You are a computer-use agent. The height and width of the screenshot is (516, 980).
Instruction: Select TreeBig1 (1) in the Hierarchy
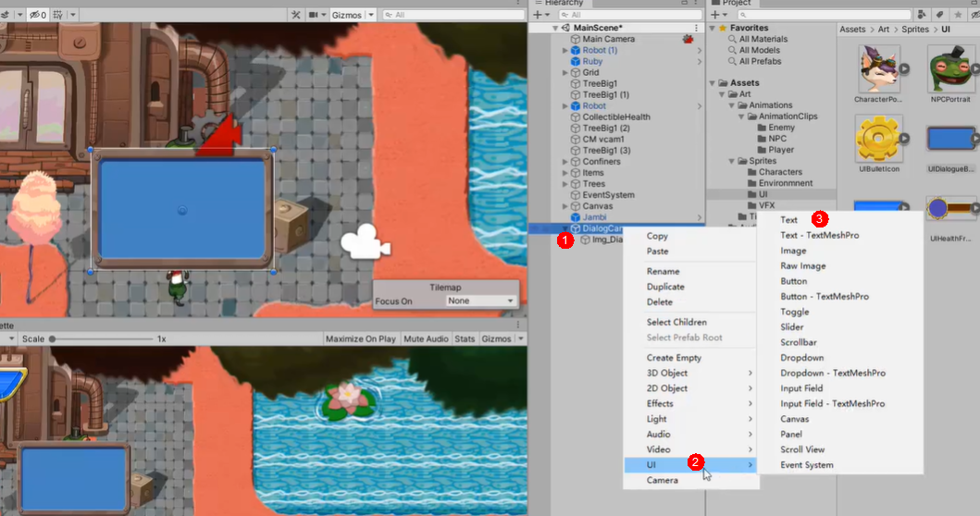click(x=605, y=94)
